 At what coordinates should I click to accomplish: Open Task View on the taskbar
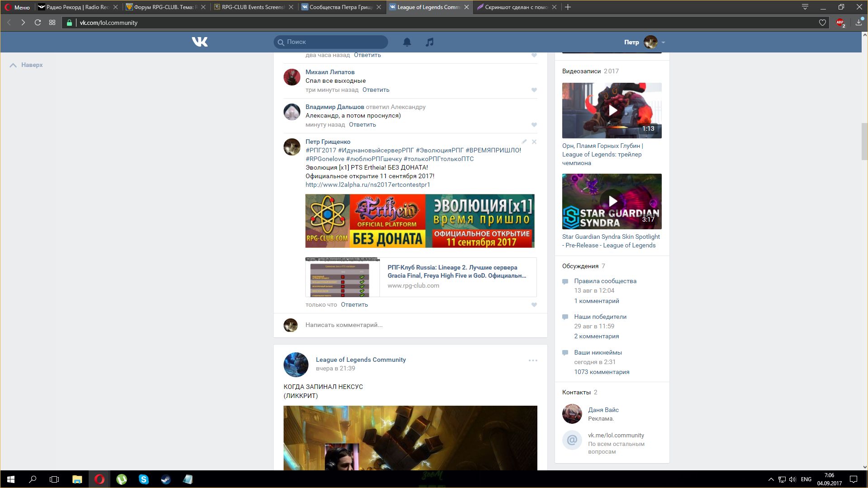coord(54,479)
